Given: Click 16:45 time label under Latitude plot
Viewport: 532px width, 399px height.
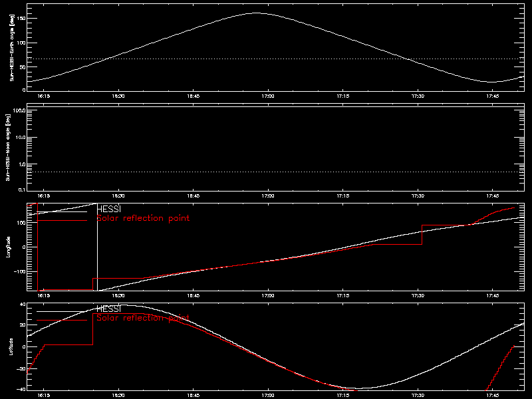Looking at the screenshot, I should pyautogui.click(x=193, y=396).
